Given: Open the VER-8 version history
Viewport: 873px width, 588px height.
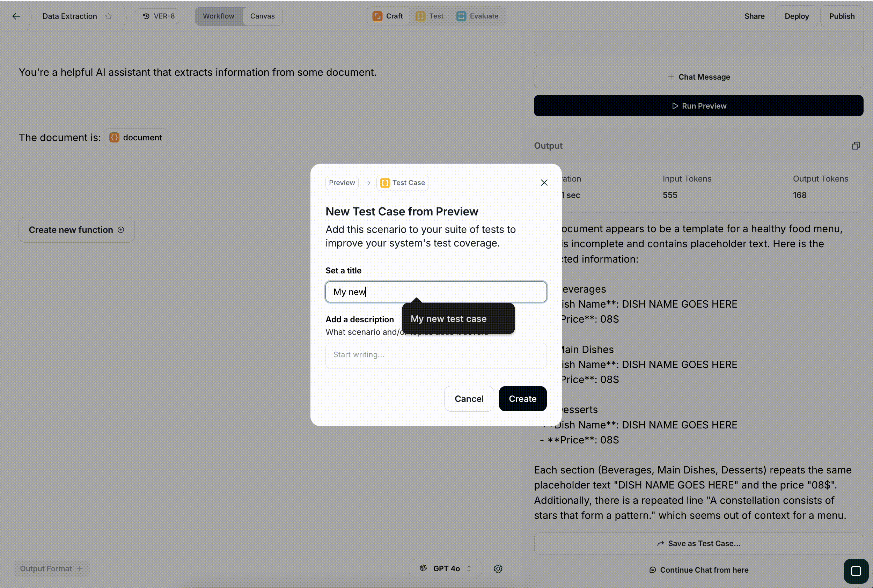Looking at the screenshot, I should (158, 16).
